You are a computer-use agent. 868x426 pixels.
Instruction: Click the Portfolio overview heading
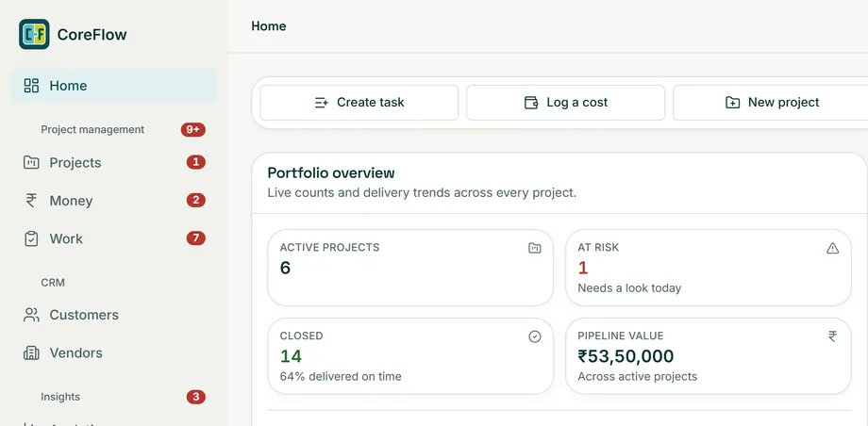[331, 173]
